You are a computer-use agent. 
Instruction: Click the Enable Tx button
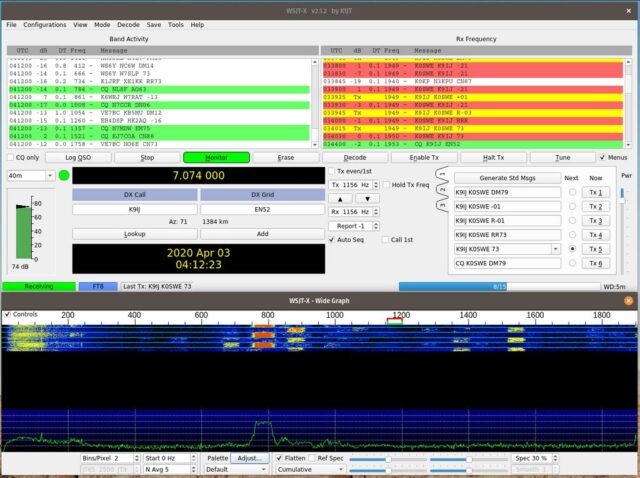424,158
